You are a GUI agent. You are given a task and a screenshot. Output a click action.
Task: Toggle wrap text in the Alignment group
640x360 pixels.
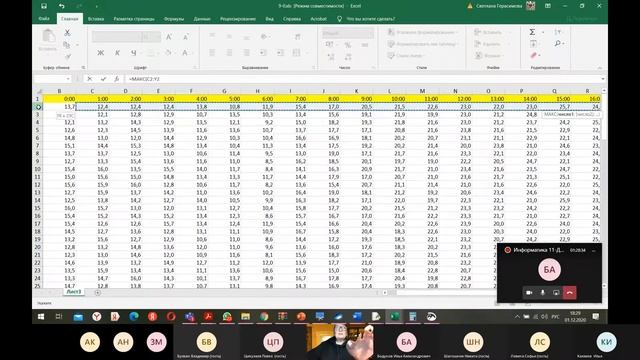coord(298,37)
